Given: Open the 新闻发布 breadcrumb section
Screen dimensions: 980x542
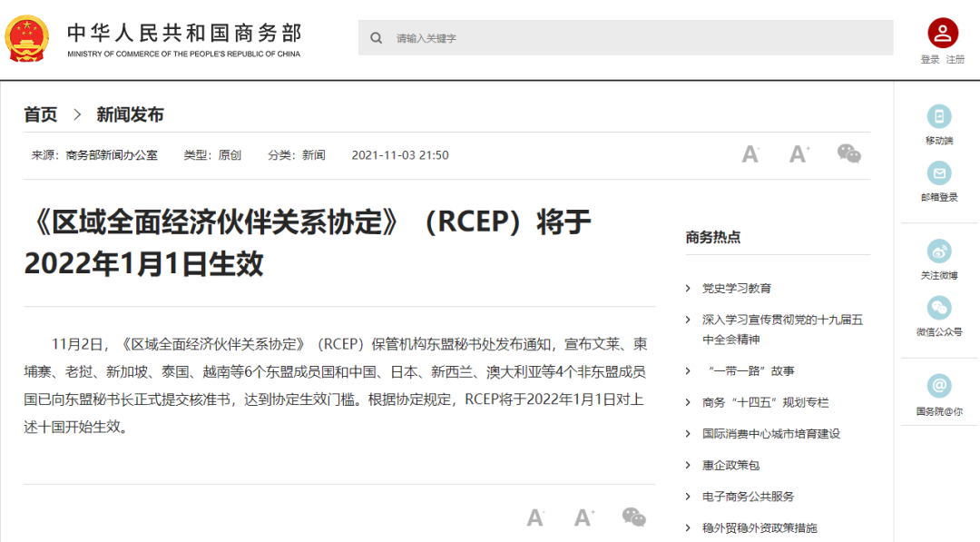Looking at the screenshot, I should click(130, 114).
